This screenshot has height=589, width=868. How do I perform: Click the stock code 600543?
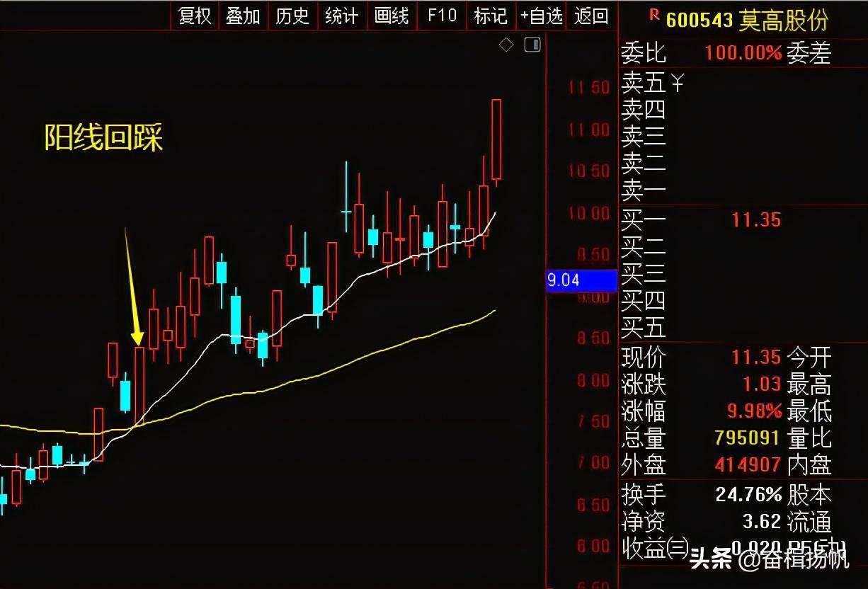[x=699, y=20]
